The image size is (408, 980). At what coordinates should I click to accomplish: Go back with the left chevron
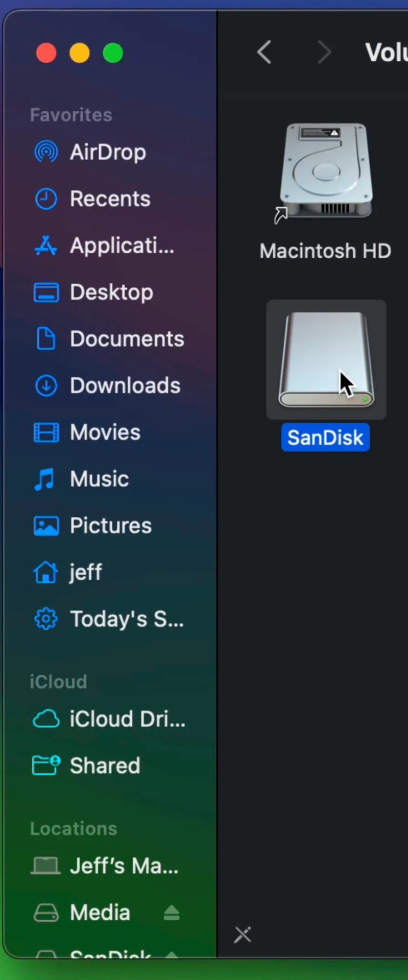264,52
